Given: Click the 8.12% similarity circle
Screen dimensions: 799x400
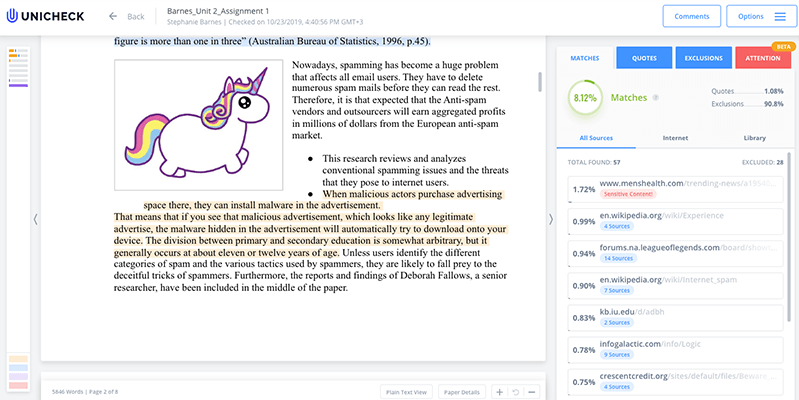Looking at the screenshot, I should 584,98.
